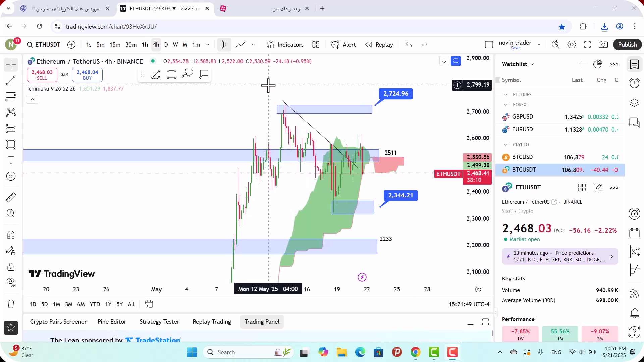Image resolution: width=644 pixels, height=362 pixels.
Task: Collapse the CRYPTO watchlist section
Action: coord(506,145)
